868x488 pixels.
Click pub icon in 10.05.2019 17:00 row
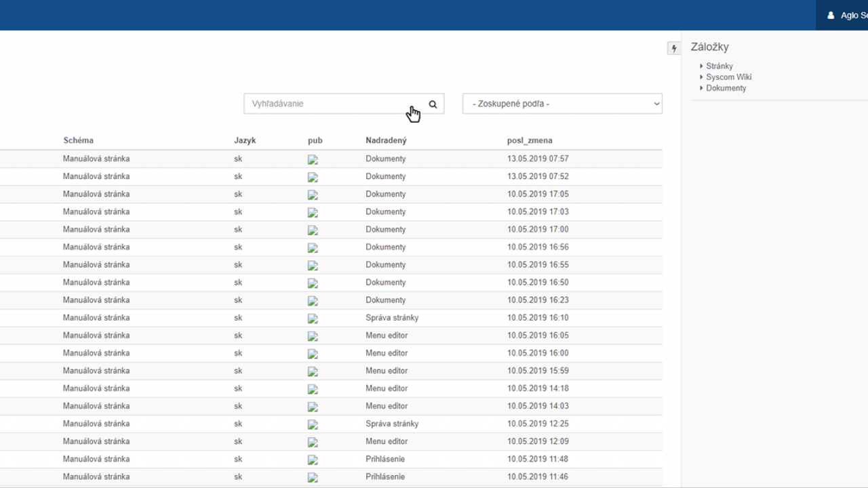pyautogui.click(x=313, y=230)
